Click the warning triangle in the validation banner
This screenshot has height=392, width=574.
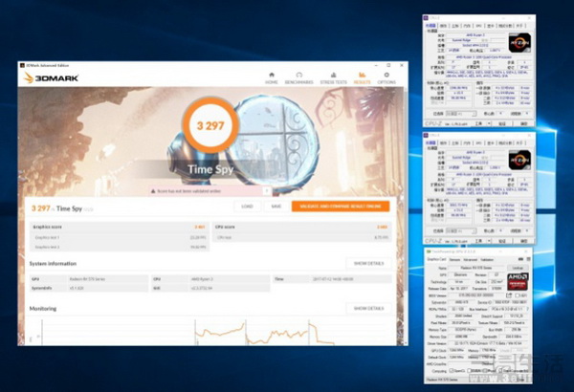[x=153, y=191]
